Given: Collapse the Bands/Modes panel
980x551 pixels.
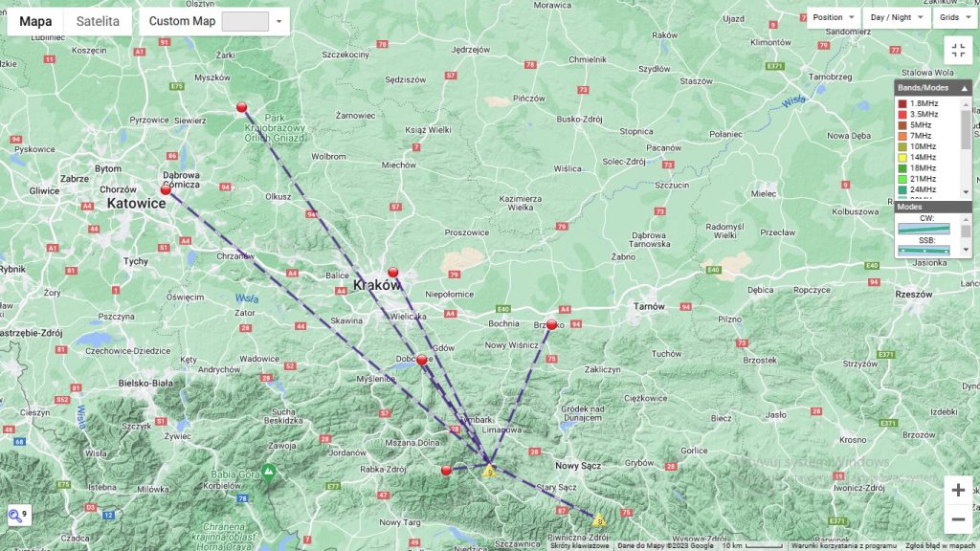Looking at the screenshot, I should pyautogui.click(x=965, y=88).
